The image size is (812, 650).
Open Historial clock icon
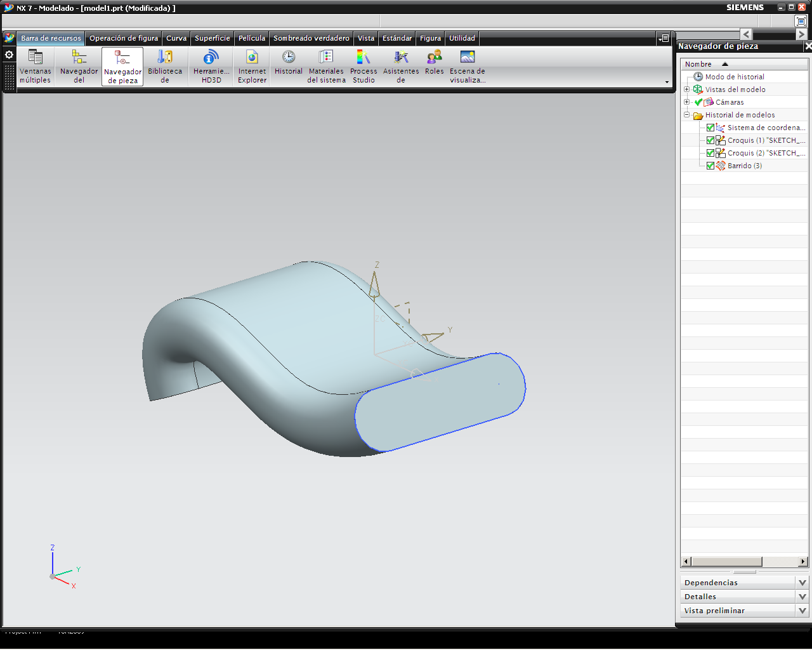point(289,63)
